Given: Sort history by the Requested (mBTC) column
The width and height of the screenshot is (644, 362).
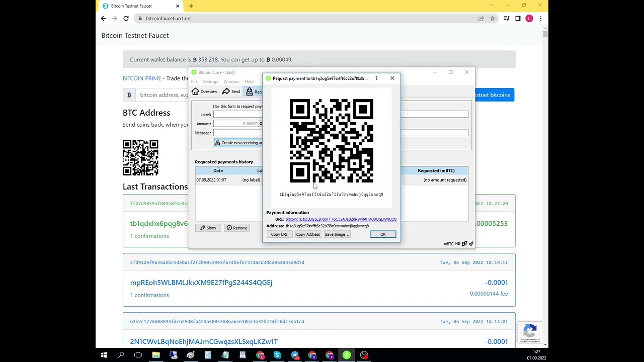Looking at the screenshot, I should pos(436,170).
